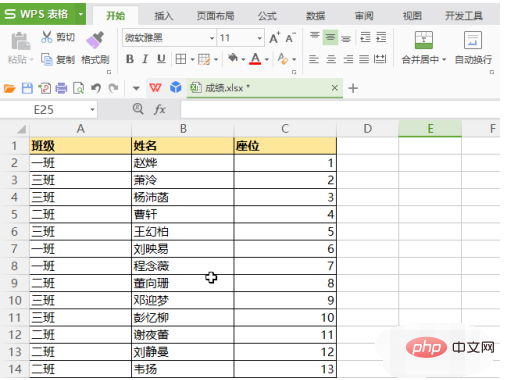Screen dimensions: 505x380
Task: Open print preview icon
Action: 79,88
